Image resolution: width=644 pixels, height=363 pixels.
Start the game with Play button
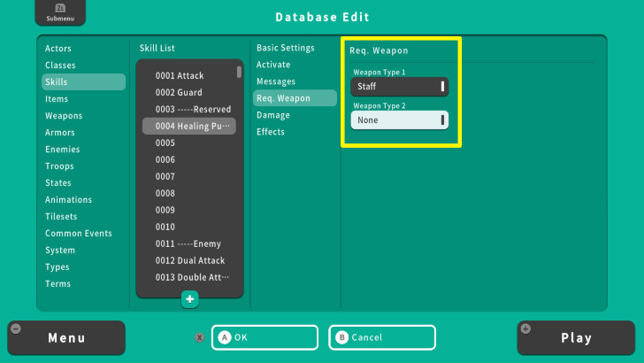(x=576, y=338)
